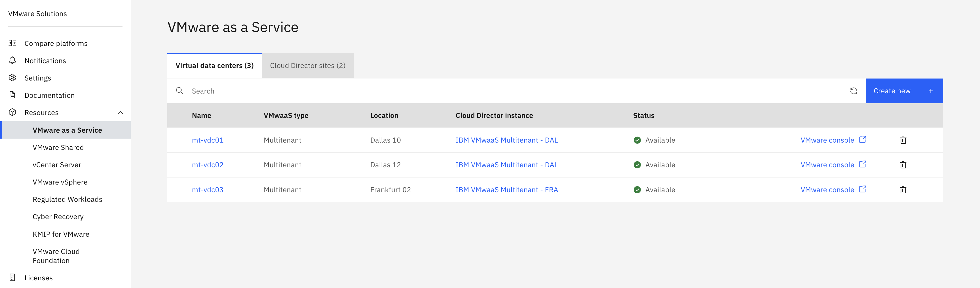
Task: Open IBM VMwaaS Multitenant - FRA instance
Action: 506,190
